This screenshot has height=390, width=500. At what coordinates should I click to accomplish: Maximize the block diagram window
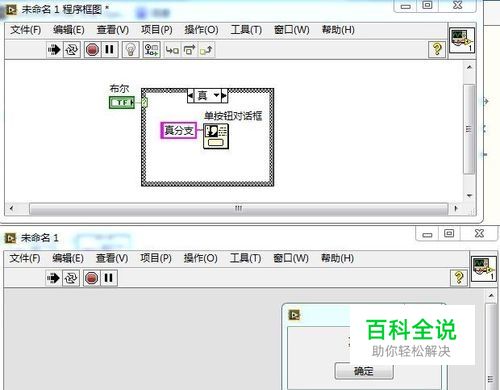[428, 5]
